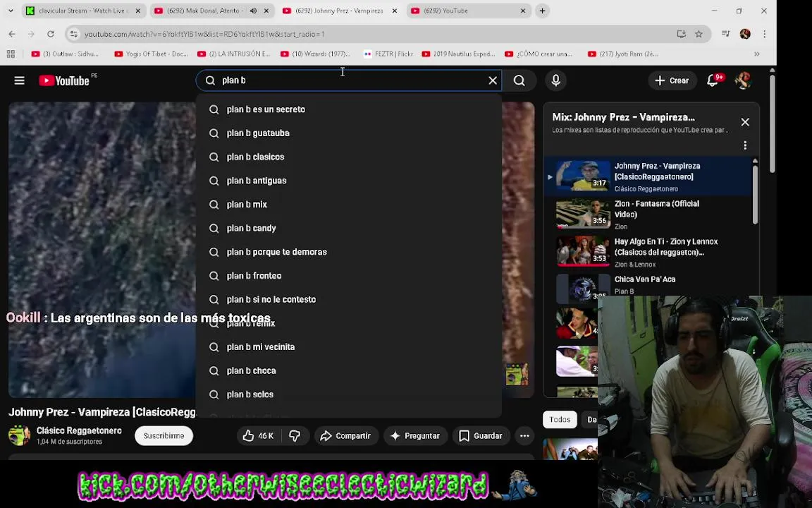Select suggestion 'plan b clasicos'
Screen dimensions: 812x508
[348, 157]
